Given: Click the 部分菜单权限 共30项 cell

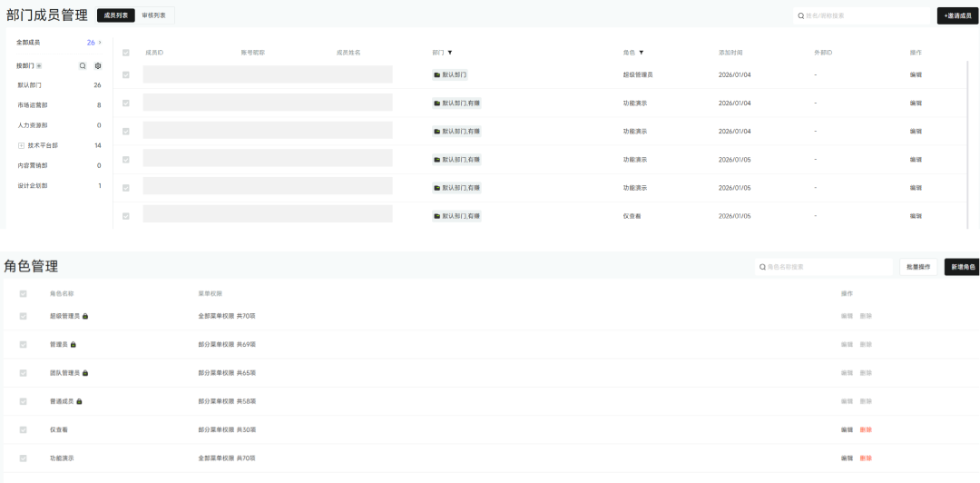Looking at the screenshot, I should point(227,429).
